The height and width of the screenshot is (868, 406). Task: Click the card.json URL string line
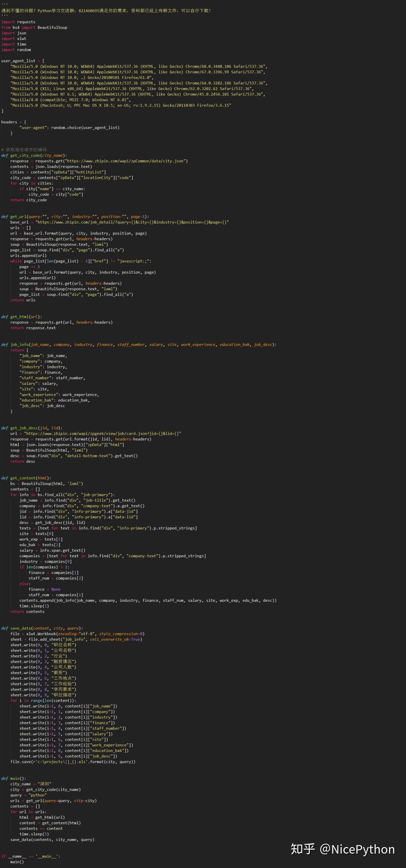coord(95,433)
